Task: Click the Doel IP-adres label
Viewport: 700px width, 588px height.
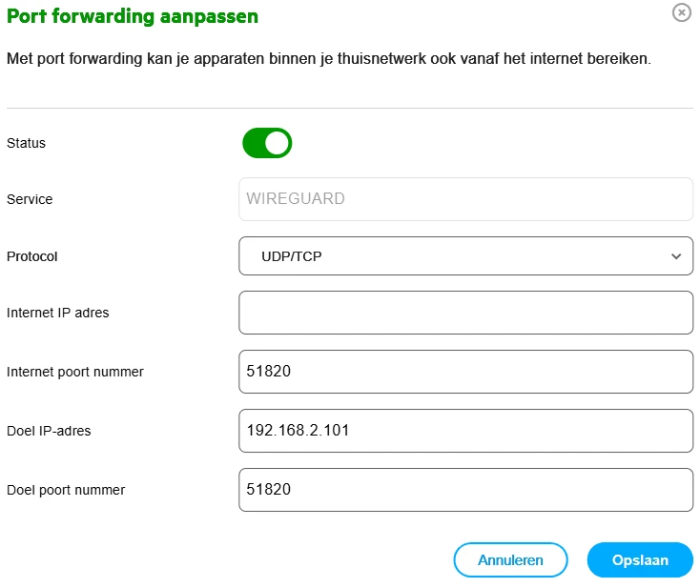Action: pyautogui.click(x=49, y=431)
